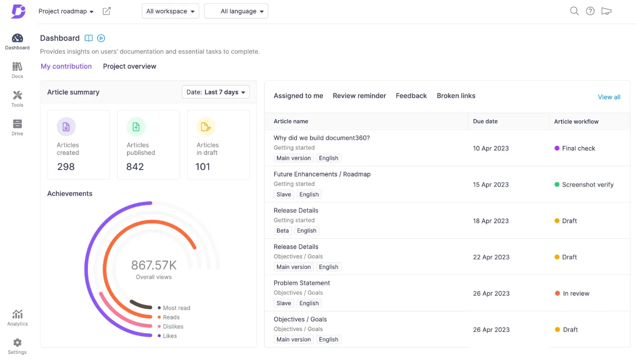
Task: Change the Date: Last 7 days filter
Action: [x=216, y=92]
